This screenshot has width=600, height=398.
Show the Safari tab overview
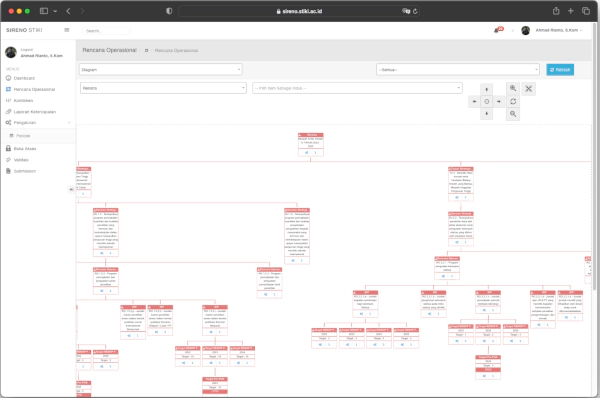coord(586,11)
